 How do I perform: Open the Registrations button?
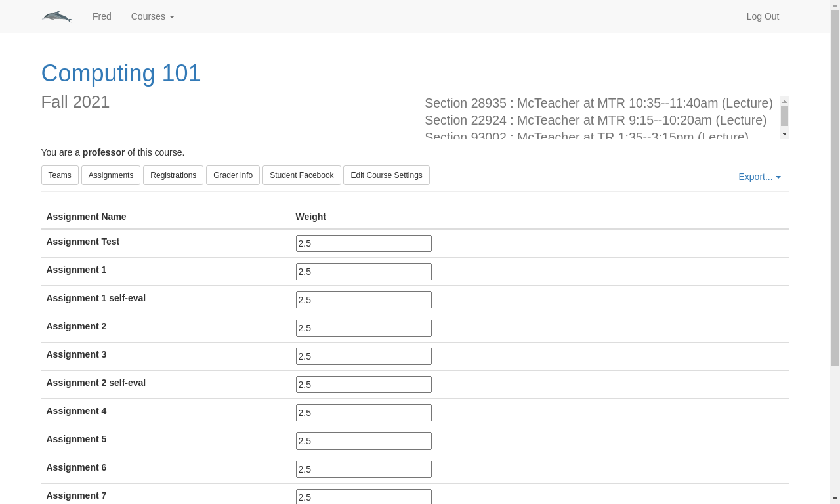[173, 175]
